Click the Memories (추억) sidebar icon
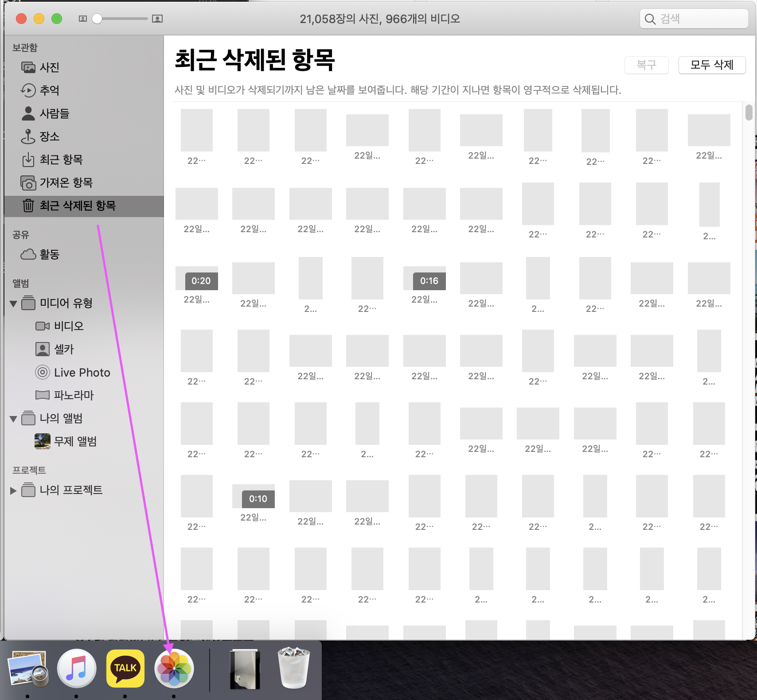The height and width of the screenshot is (700, 757). click(x=28, y=90)
